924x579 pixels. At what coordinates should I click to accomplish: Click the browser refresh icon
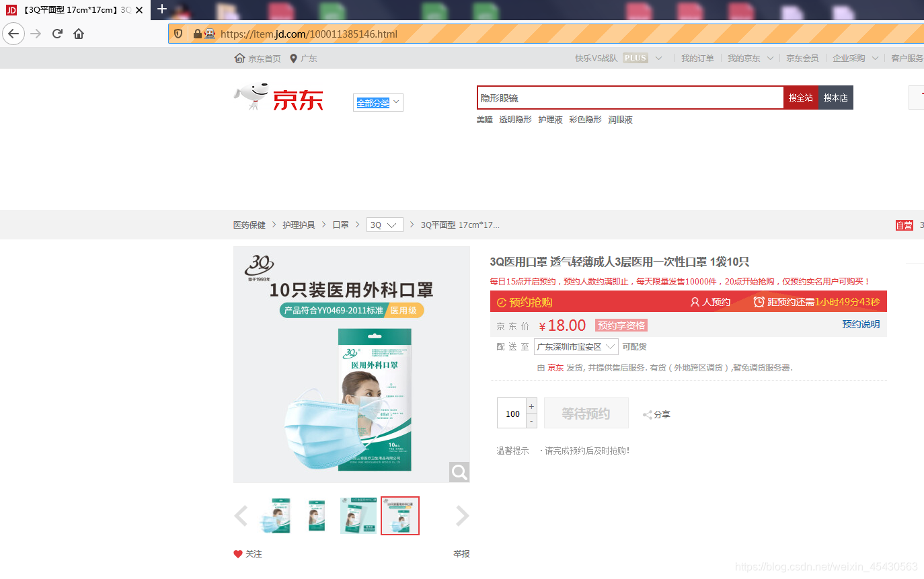point(56,33)
